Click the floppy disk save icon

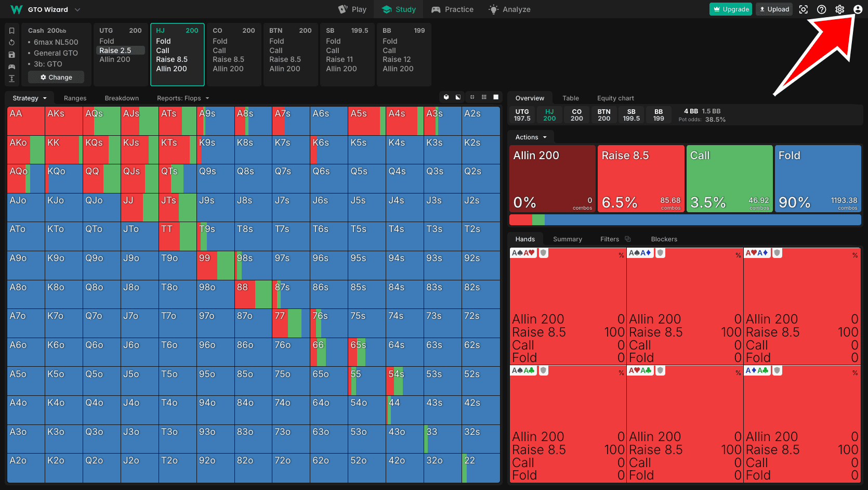pyautogui.click(x=11, y=55)
